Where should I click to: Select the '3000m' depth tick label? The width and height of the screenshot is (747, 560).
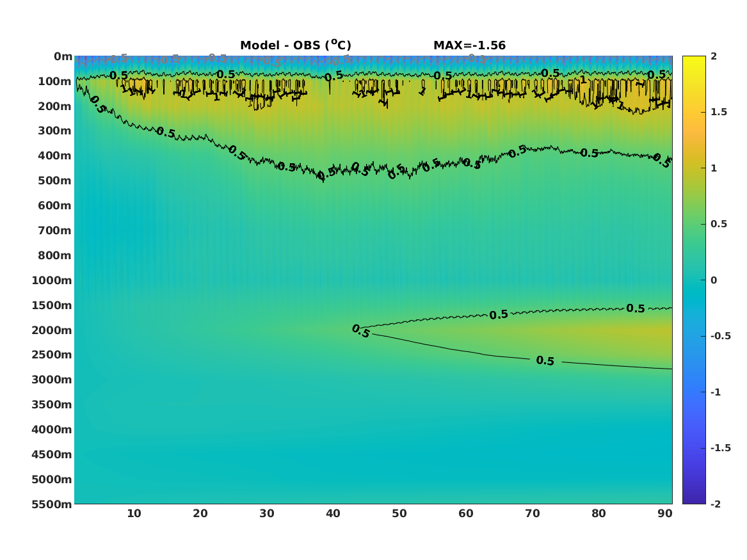(52, 380)
